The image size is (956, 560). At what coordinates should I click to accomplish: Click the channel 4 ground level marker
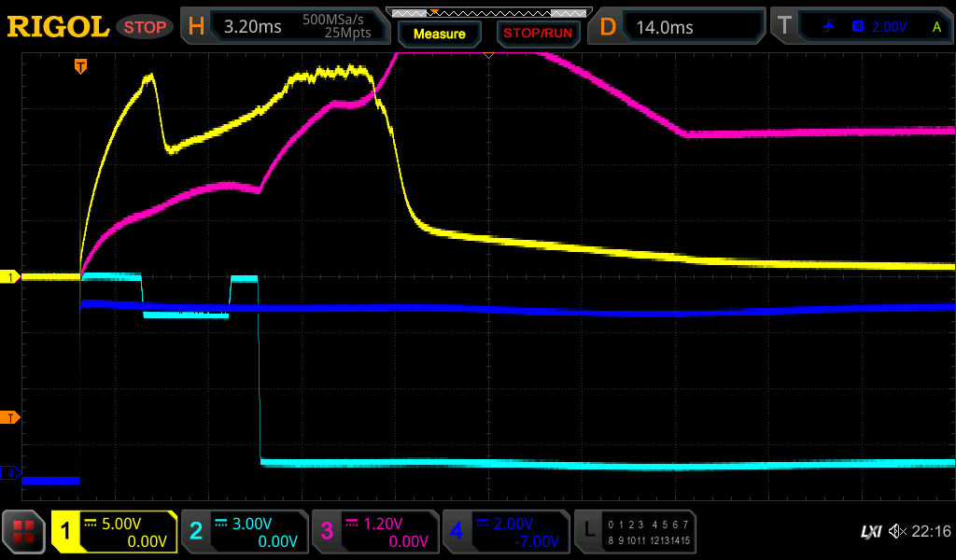pos(11,473)
